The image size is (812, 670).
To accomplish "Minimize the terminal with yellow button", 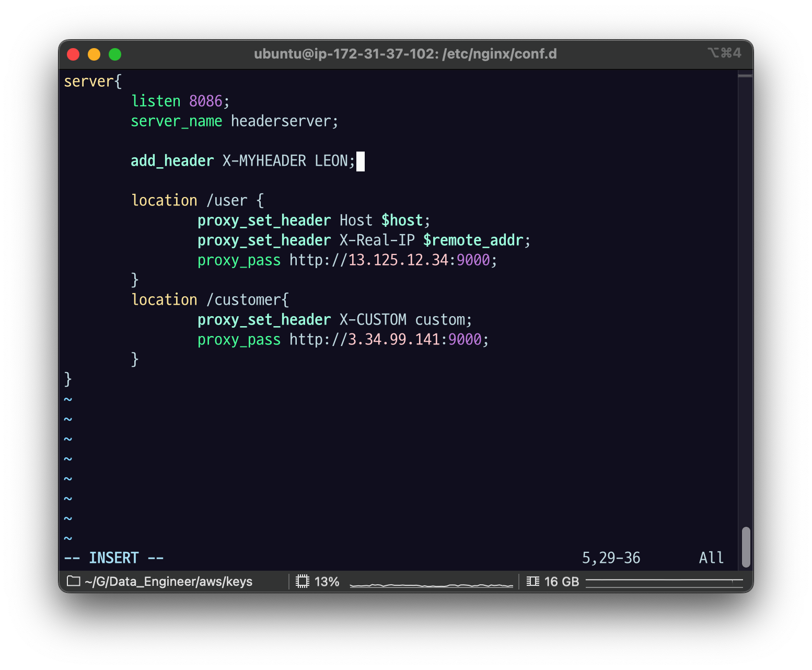I will point(94,54).
